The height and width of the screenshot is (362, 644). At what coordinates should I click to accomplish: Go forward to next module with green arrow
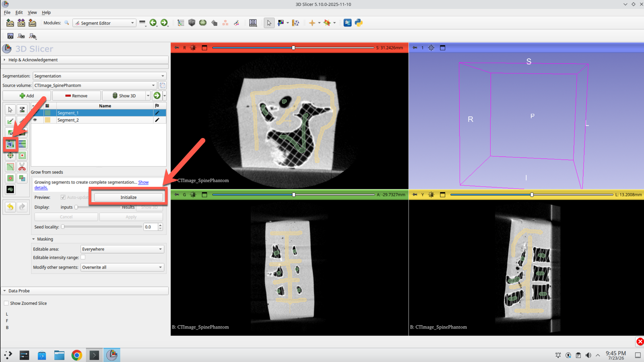[164, 23]
